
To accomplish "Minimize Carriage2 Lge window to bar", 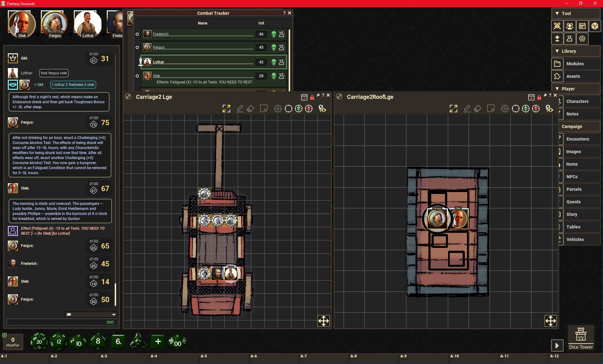I will [304, 97].
